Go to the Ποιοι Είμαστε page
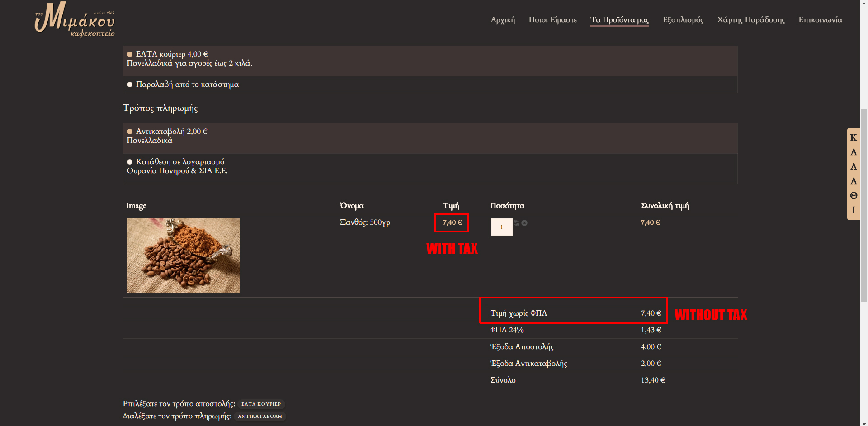The height and width of the screenshot is (426, 868). coord(552,19)
